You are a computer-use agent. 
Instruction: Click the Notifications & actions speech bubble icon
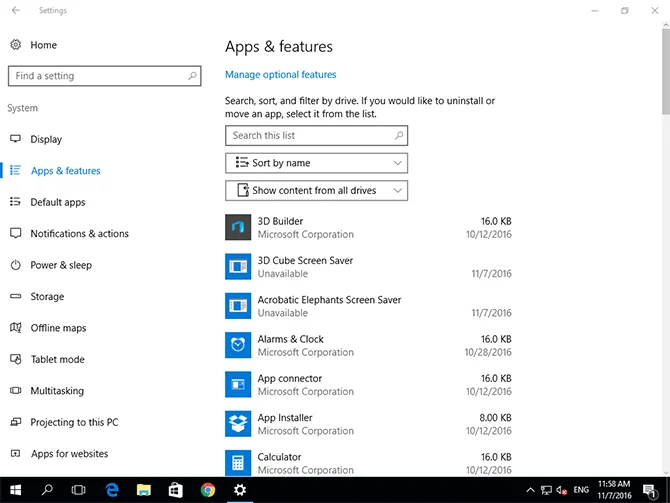[x=15, y=233]
